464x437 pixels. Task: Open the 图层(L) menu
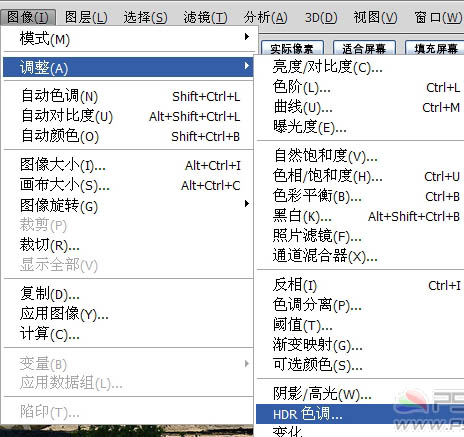(x=86, y=17)
